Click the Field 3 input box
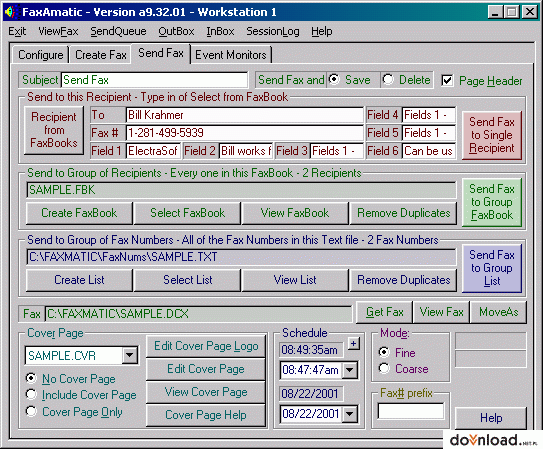543x449 pixels. (337, 151)
